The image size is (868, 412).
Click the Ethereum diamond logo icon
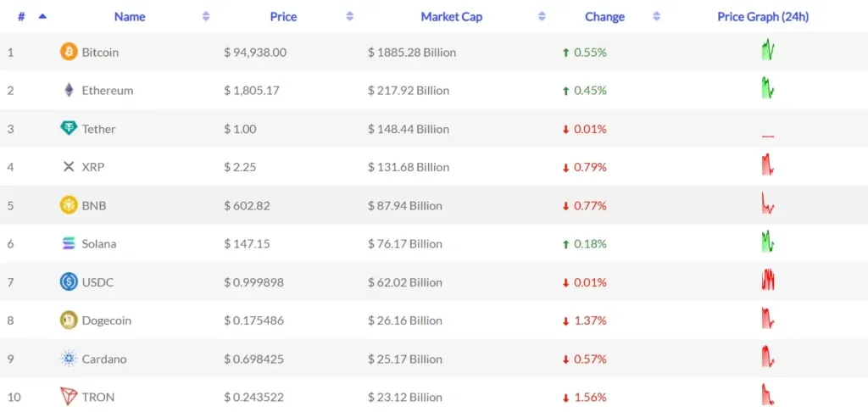(x=69, y=91)
